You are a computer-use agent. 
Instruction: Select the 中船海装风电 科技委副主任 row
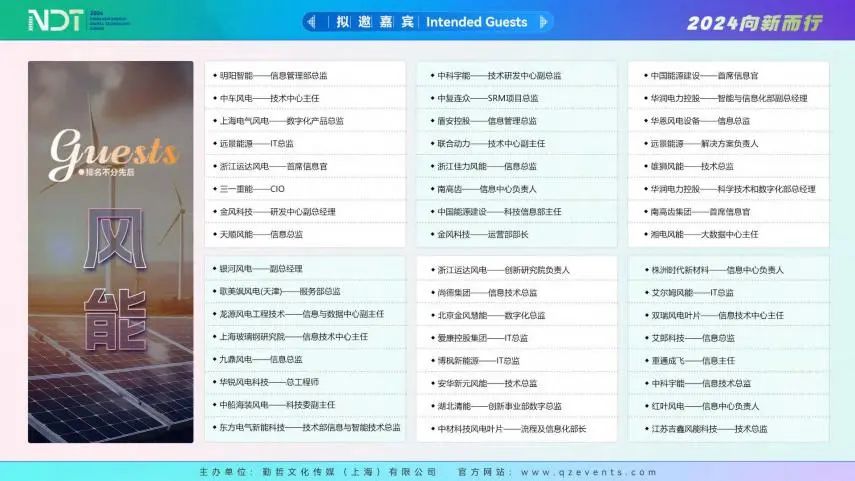coord(305,405)
